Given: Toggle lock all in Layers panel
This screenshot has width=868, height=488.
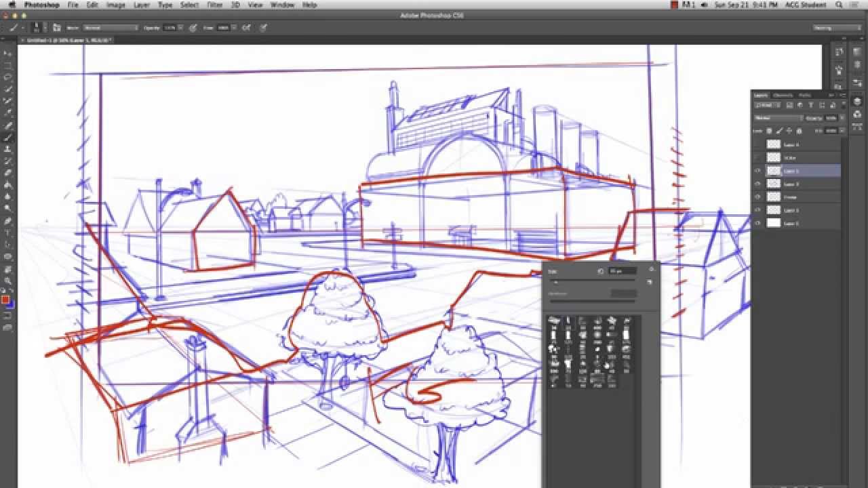Looking at the screenshot, I should tap(799, 130).
